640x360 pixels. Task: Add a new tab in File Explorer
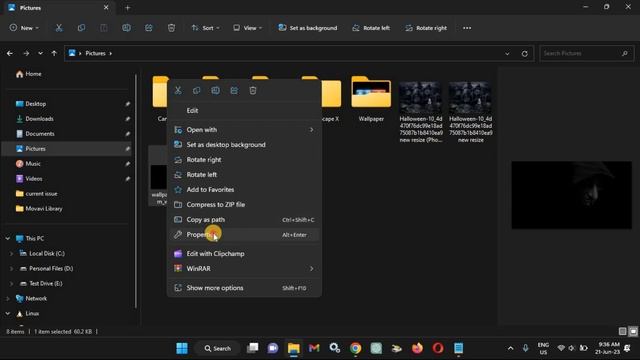tap(128, 8)
